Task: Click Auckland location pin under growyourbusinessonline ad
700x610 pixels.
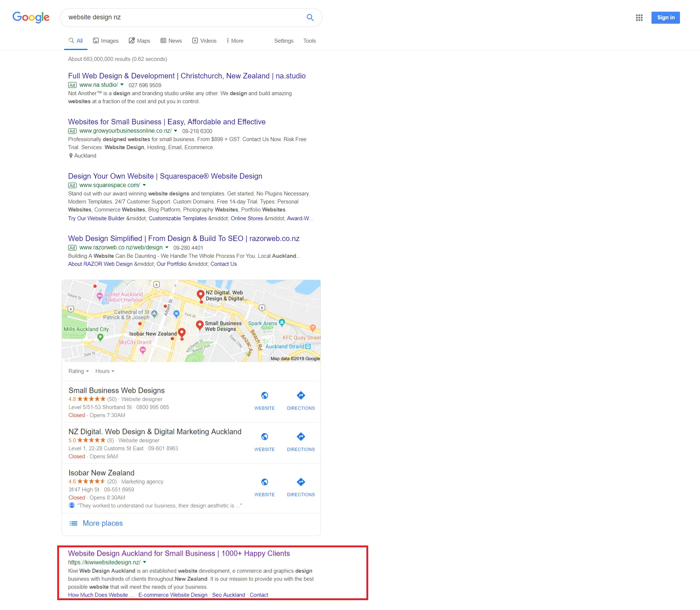Action: [71, 156]
